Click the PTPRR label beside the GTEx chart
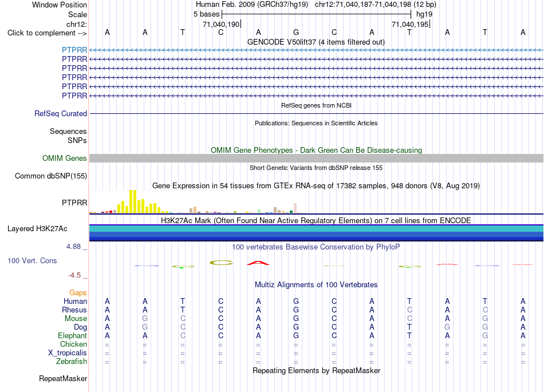Screen dimensions: 544x392 (x=74, y=203)
